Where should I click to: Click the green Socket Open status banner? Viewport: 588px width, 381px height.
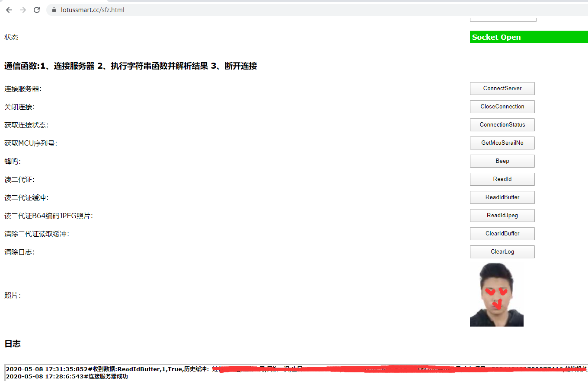click(x=528, y=37)
